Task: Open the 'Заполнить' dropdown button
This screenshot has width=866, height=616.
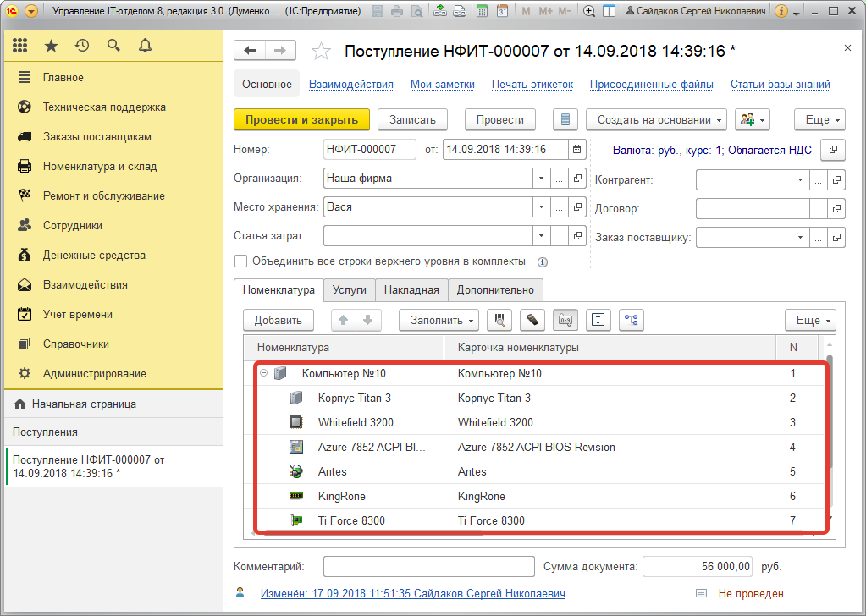Action: [439, 320]
